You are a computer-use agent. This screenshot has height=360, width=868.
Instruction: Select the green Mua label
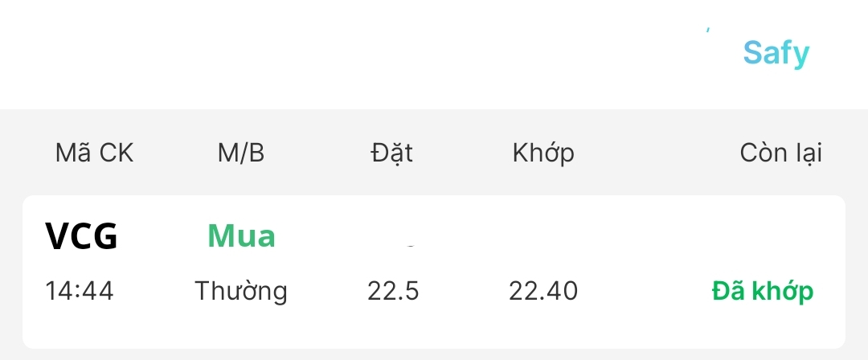[x=241, y=236]
